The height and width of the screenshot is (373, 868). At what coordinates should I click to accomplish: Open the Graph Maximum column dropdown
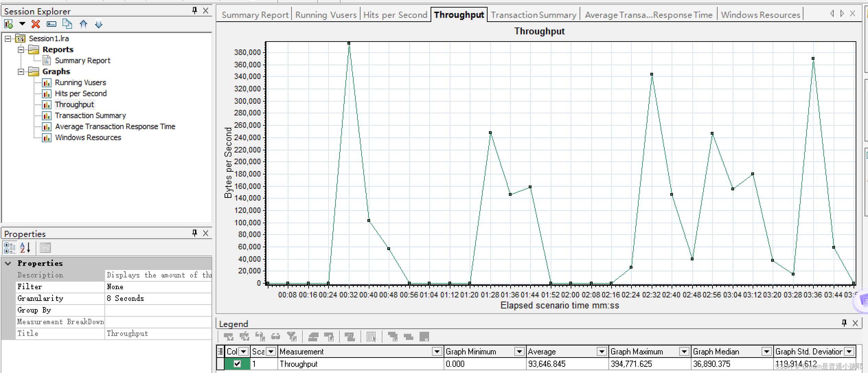click(684, 351)
